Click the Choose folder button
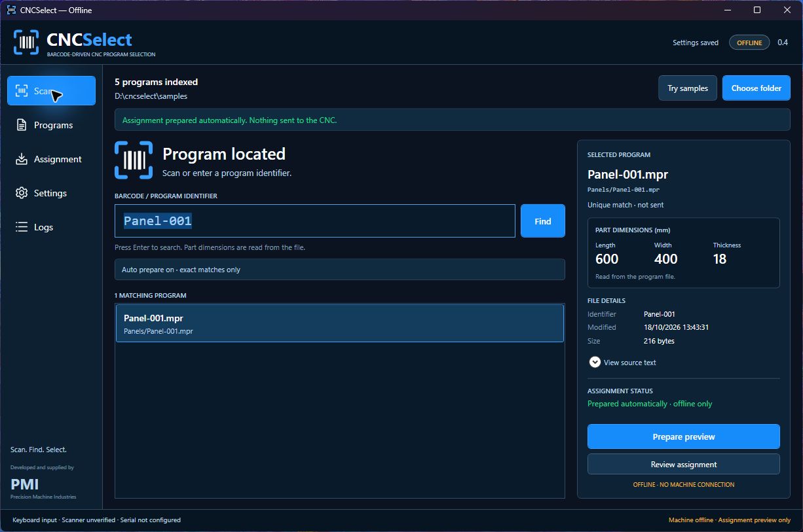 (x=756, y=88)
